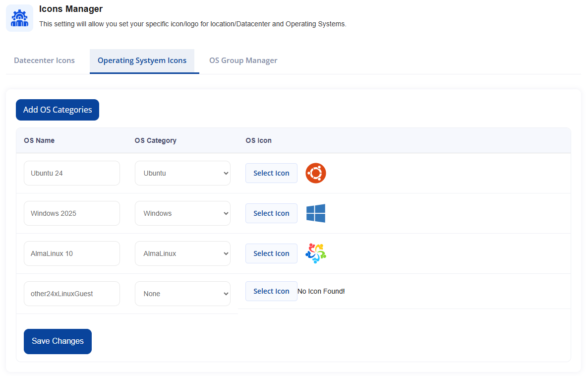This screenshot has width=588, height=376.
Task: Click the Save Changes button
Action: [x=58, y=341]
